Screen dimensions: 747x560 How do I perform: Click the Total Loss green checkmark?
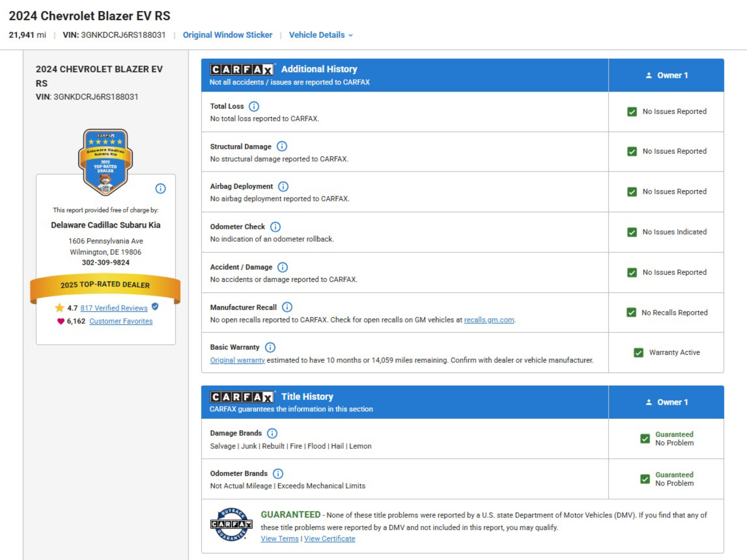tap(632, 112)
